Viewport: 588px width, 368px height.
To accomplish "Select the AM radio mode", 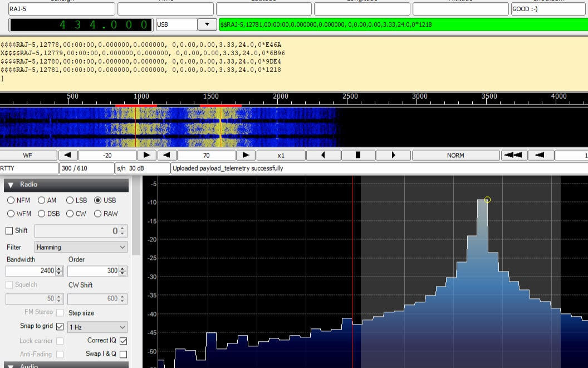I will [41, 201].
